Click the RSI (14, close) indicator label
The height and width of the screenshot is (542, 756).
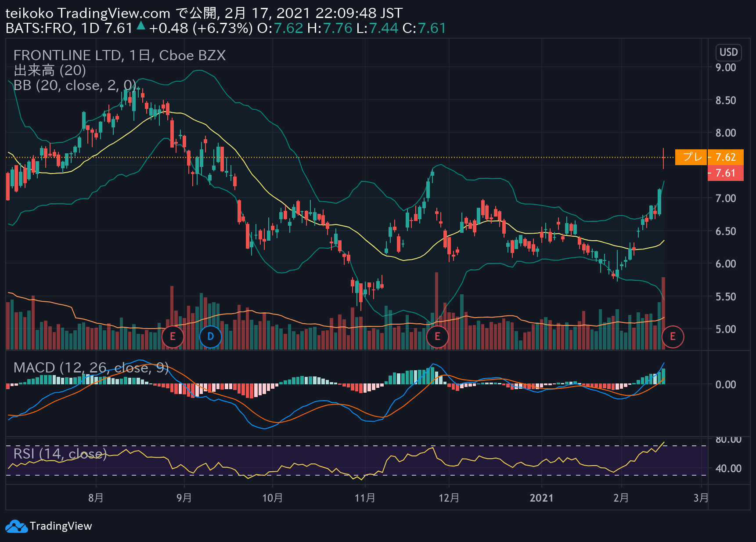[60, 453]
